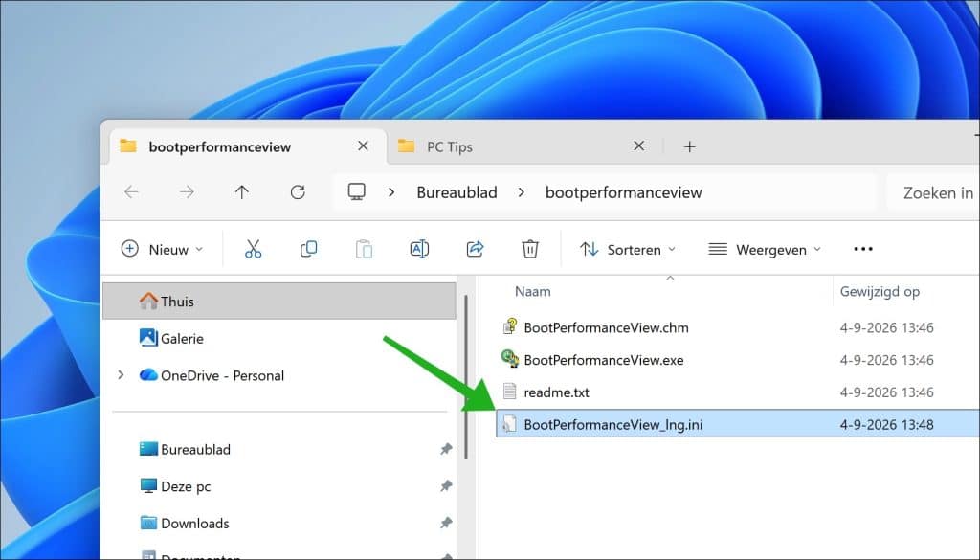The height and width of the screenshot is (560, 980).
Task: Click the BootPerformanceView.exe application icon
Action: coord(510,359)
